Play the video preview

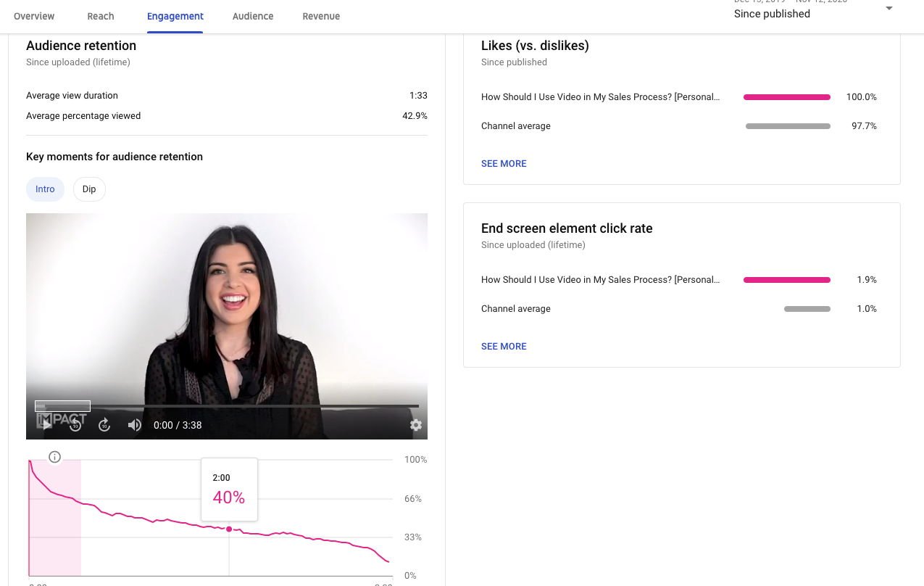click(x=47, y=425)
